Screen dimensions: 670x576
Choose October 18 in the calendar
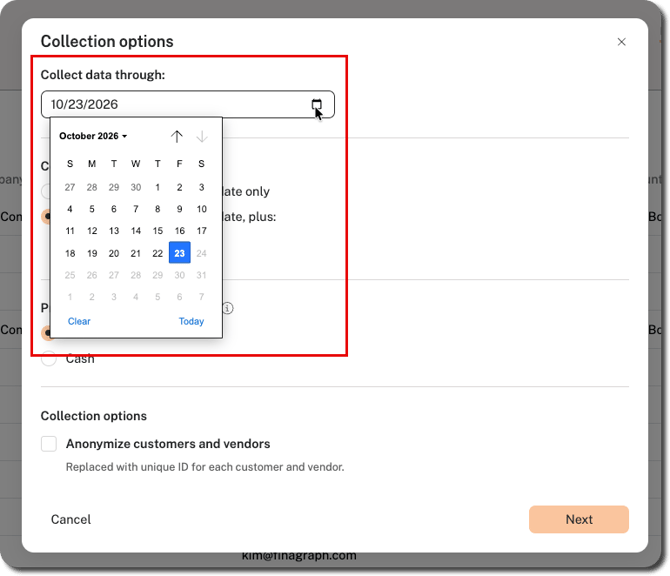pos(70,253)
